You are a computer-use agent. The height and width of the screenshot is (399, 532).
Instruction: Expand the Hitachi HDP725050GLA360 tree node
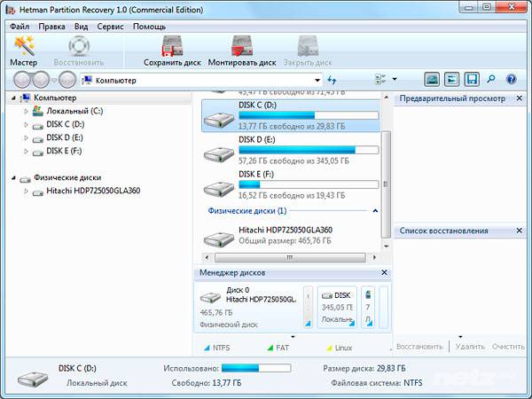pyautogui.click(x=26, y=191)
